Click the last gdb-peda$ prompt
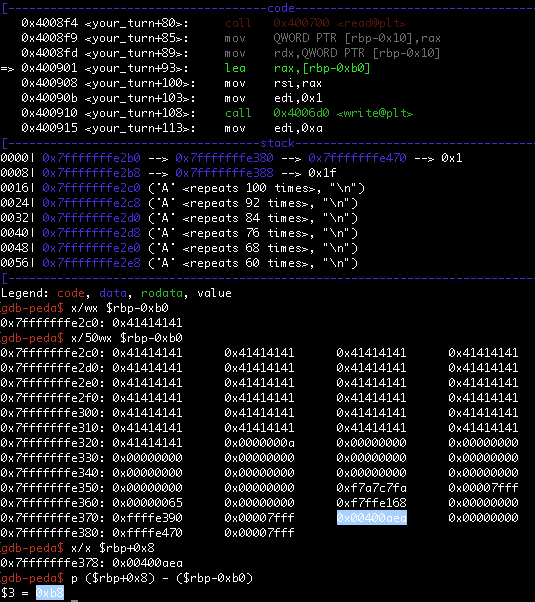This screenshot has width=535, height=602. click(32, 578)
